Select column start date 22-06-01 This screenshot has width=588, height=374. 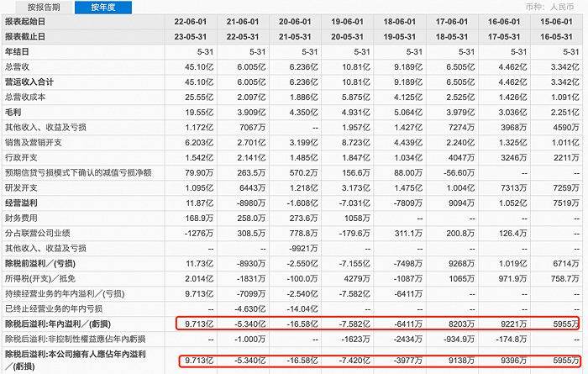coord(191,22)
